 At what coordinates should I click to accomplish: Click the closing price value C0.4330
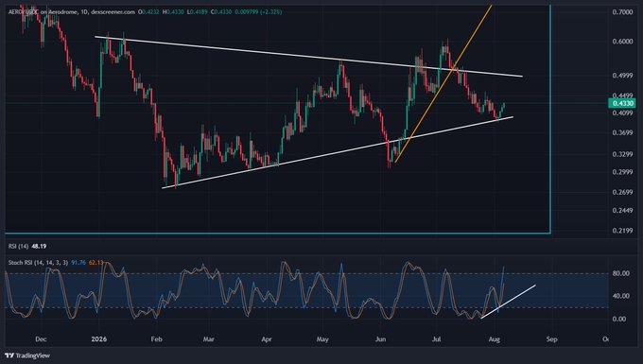[x=222, y=12]
